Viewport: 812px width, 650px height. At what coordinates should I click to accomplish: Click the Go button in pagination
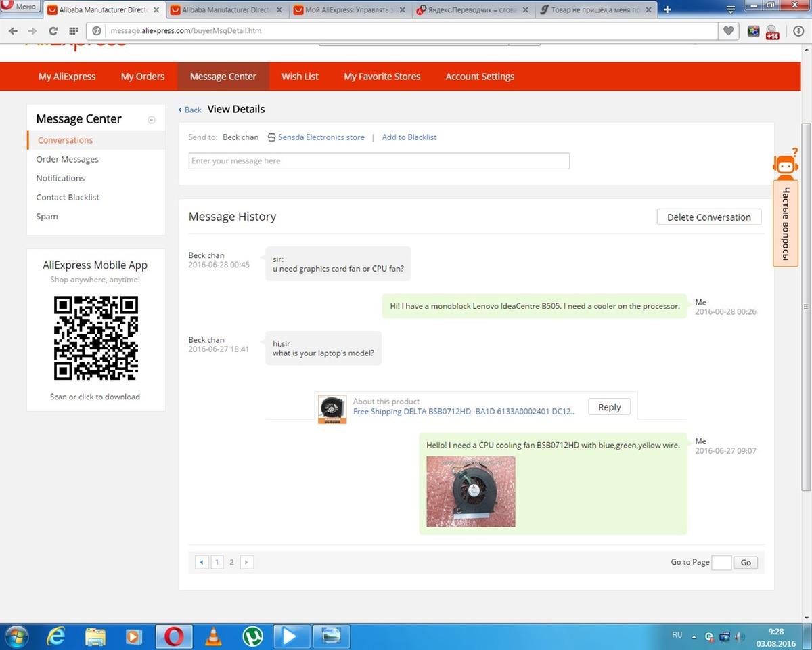coord(746,562)
